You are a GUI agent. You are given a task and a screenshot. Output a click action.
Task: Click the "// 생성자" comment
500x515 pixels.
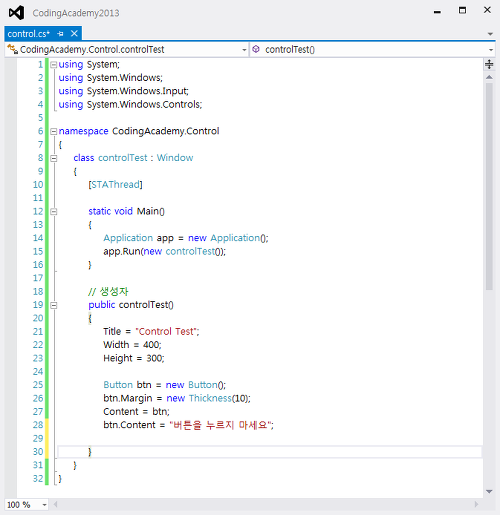pyautogui.click(x=108, y=292)
